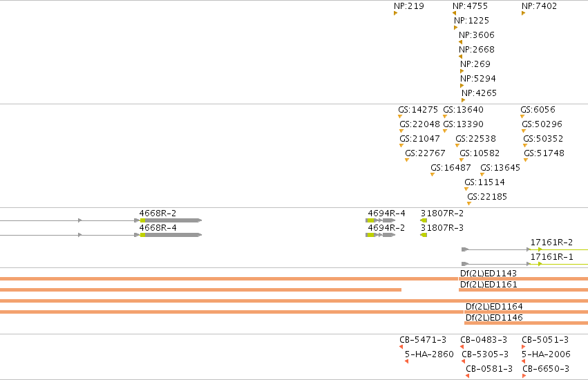Viewport: 588px width, 380px height.
Task: Select the marker beneath GS:51748
Action: point(526,160)
